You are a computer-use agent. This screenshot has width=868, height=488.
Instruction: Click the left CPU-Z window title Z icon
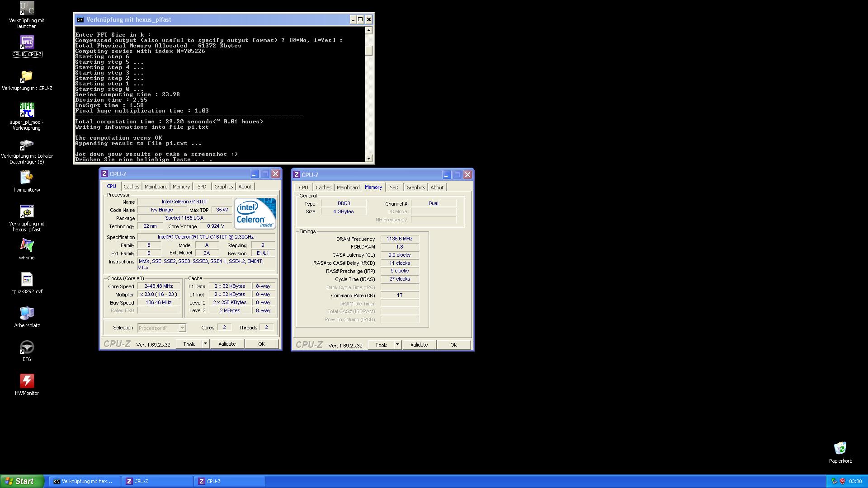[x=104, y=174]
